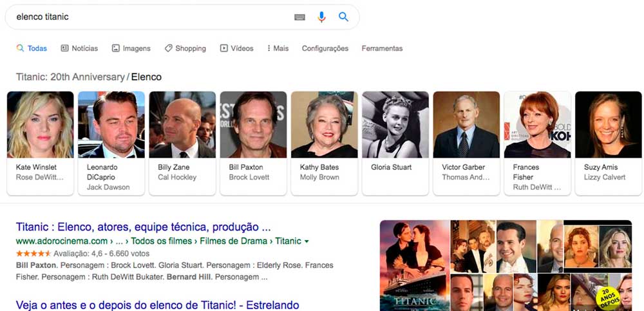Open Configurações menu
644x311 pixels.
click(x=325, y=48)
